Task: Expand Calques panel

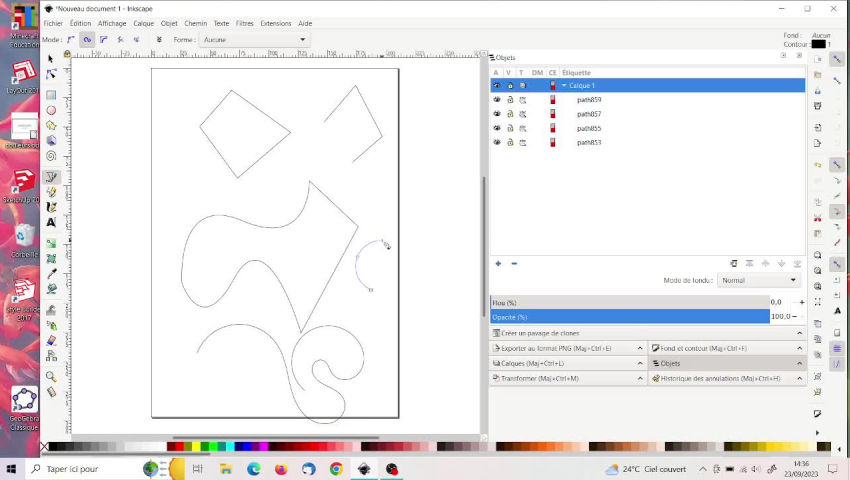Action: tap(568, 363)
